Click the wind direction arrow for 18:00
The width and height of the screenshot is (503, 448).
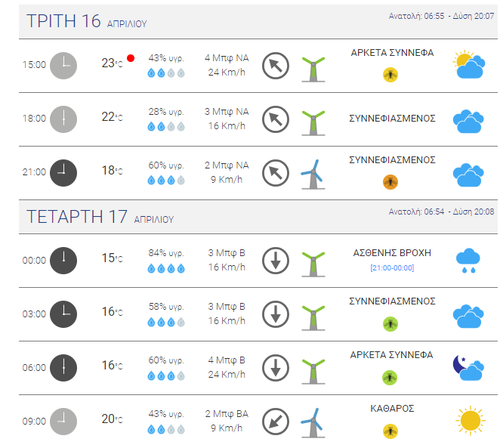276,119
